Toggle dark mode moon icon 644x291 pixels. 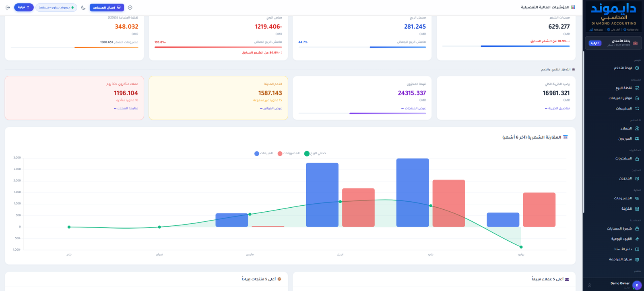83,7
